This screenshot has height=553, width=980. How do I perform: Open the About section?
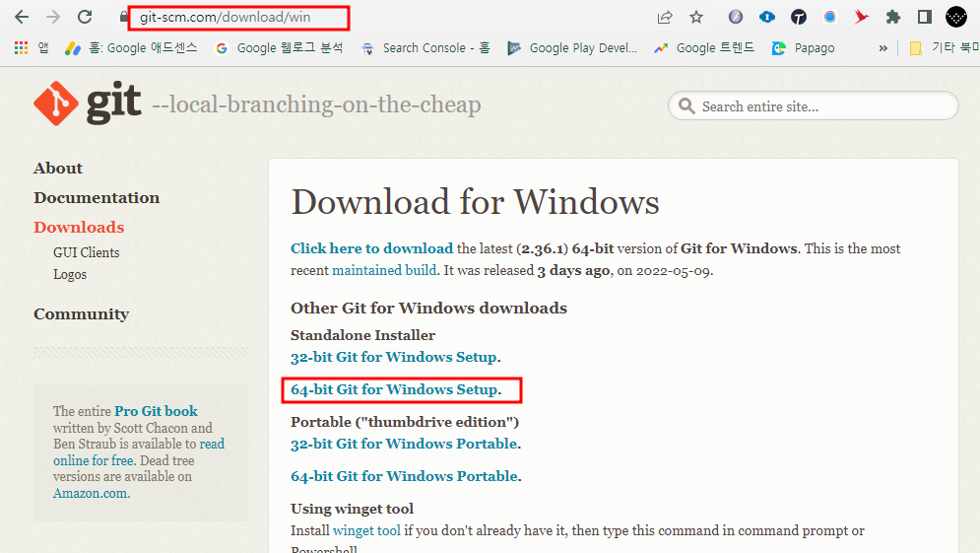click(58, 169)
